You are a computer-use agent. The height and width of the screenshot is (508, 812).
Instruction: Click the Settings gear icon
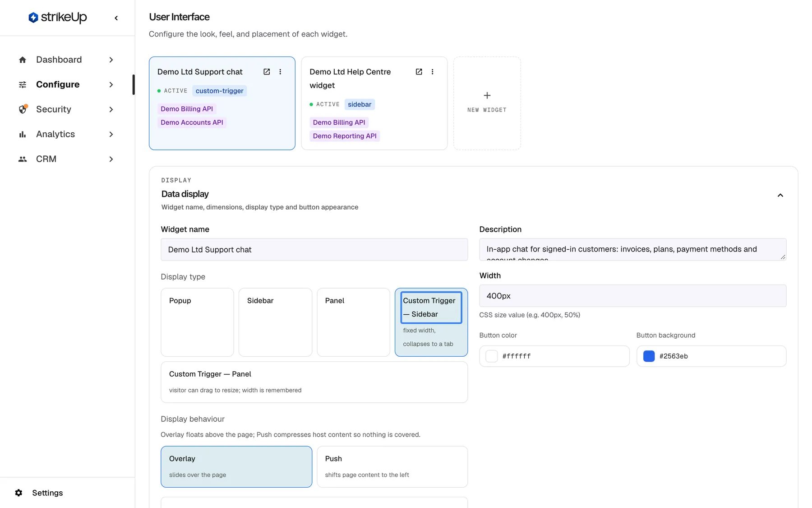click(x=18, y=493)
